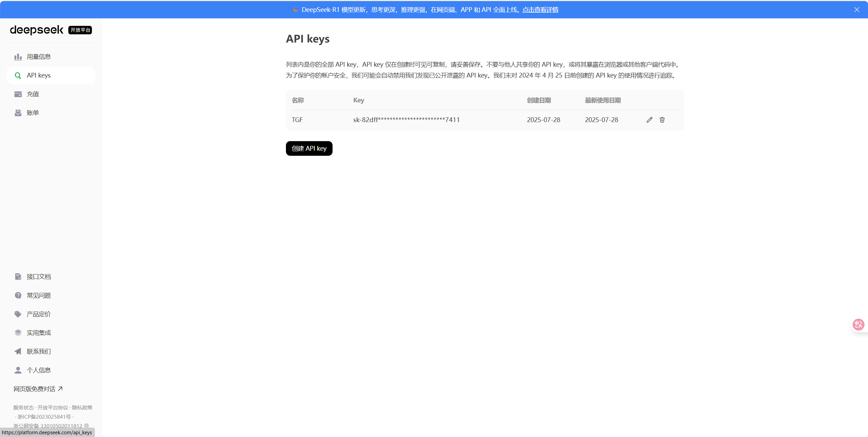
Task: Click the 产品定价 price tag icon
Action: point(18,314)
